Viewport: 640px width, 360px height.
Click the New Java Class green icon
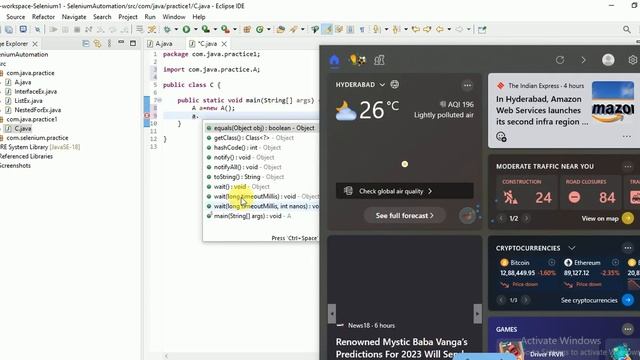[x=260, y=29]
